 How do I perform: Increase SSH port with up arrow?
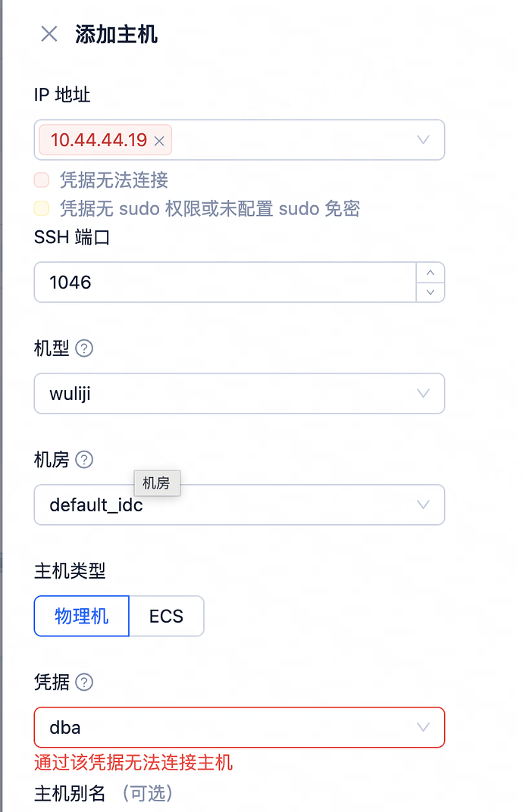click(x=431, y=273)
